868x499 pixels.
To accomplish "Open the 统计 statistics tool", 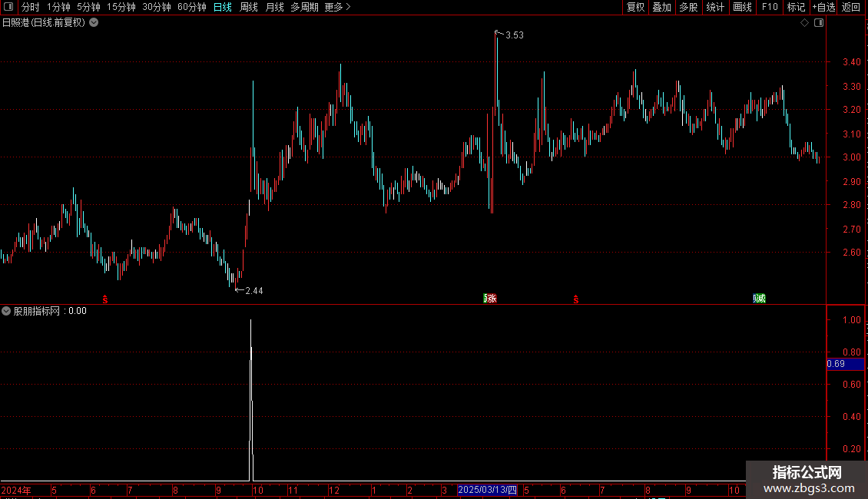I will point(715,7).
